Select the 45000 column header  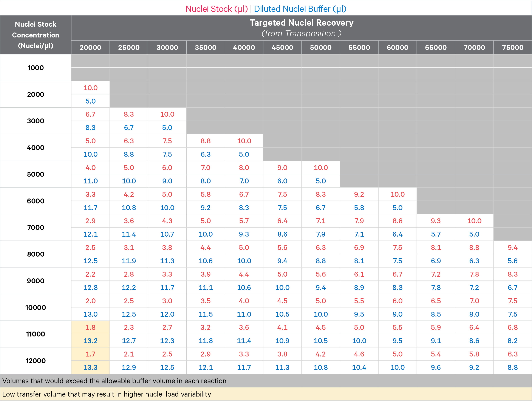[x=282, y=47]
